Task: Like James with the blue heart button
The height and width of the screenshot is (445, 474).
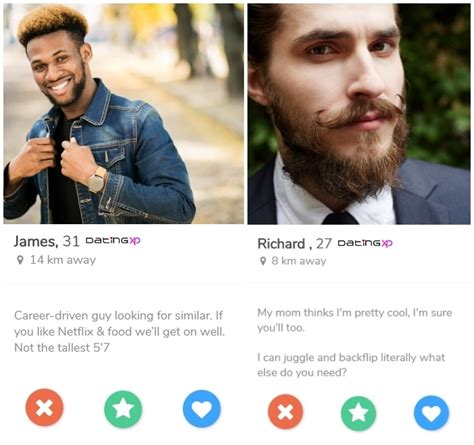Action: (202, 409)
